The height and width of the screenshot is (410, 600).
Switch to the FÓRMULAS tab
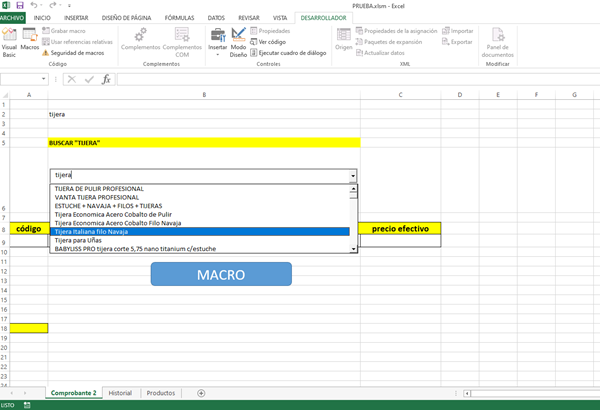coord(179,18)
